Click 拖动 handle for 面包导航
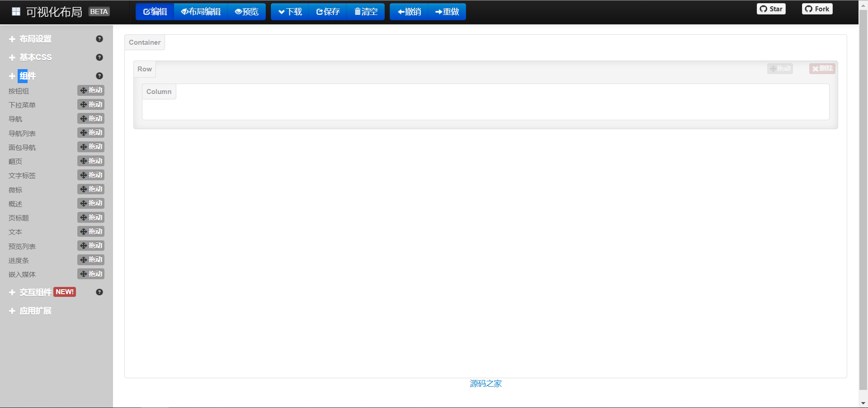Screen dimensions: 868x408 click(91, 147)
